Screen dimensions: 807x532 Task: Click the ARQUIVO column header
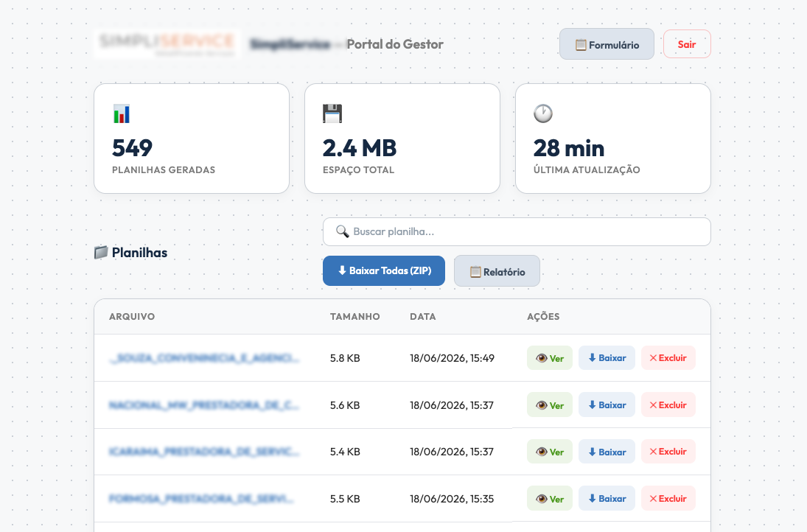[132, 316]
